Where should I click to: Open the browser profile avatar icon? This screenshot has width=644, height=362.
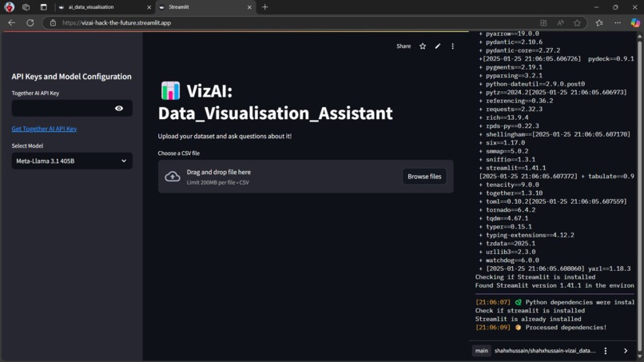pos(9,7)
